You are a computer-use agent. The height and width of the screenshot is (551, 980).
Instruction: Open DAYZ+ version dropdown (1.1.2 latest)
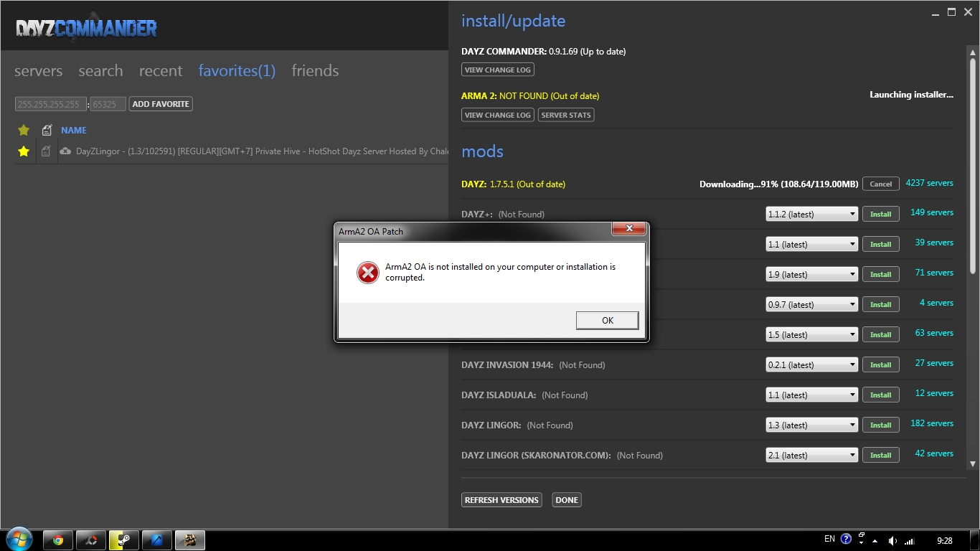point(812,214)
